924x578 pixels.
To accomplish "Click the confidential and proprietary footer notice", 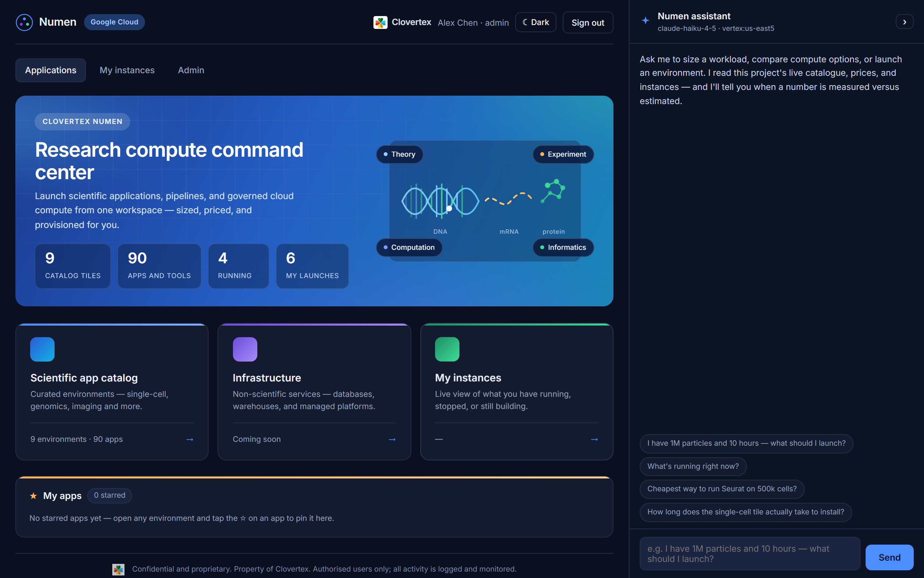I will point(324,569).
